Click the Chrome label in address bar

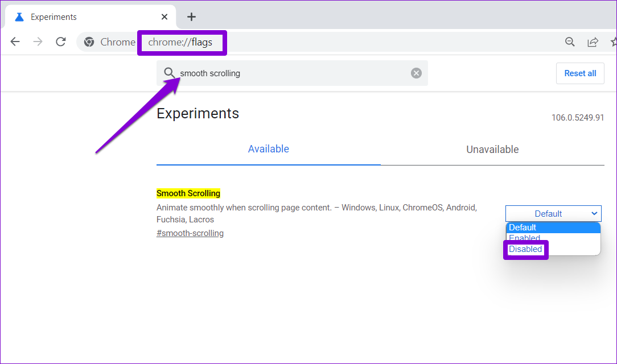(x=118, y=42)
